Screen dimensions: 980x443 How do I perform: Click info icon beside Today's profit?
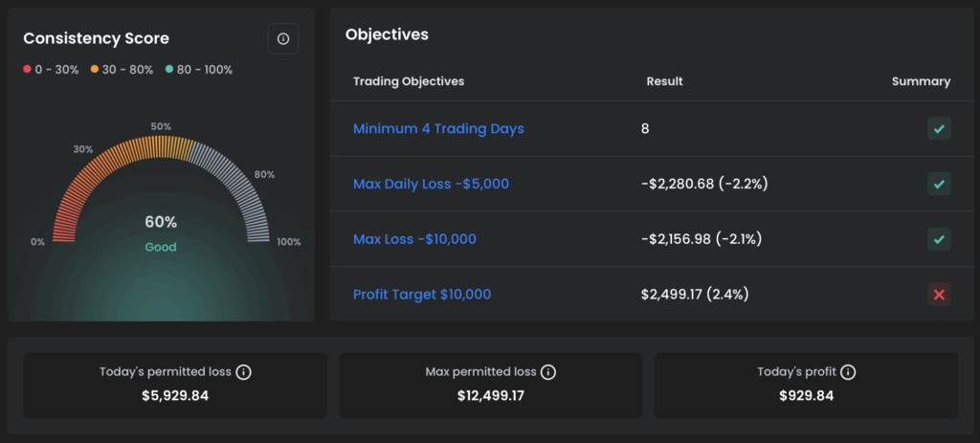point(848,372)
